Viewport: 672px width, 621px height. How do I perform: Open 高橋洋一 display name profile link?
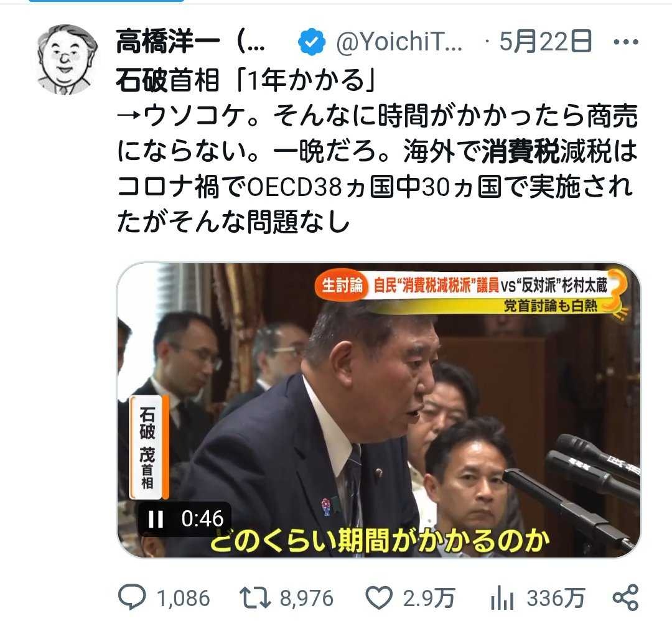point(190,42)
